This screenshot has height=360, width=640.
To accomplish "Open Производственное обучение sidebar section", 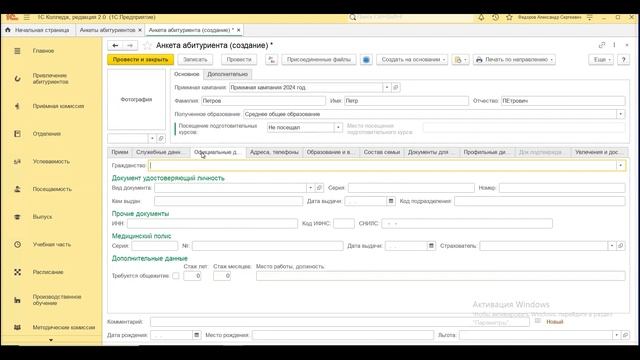I will 57,300.
